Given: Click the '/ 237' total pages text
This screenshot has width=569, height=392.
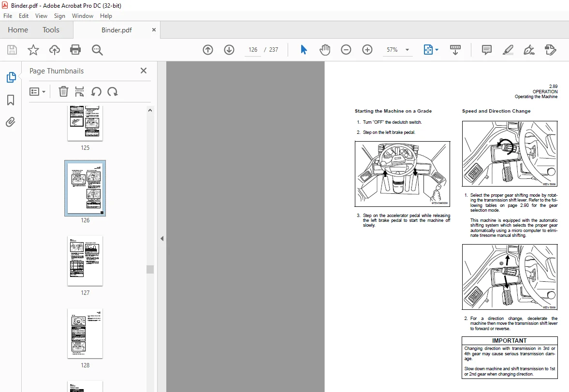Looking at the screenshot, I should 271,50.
